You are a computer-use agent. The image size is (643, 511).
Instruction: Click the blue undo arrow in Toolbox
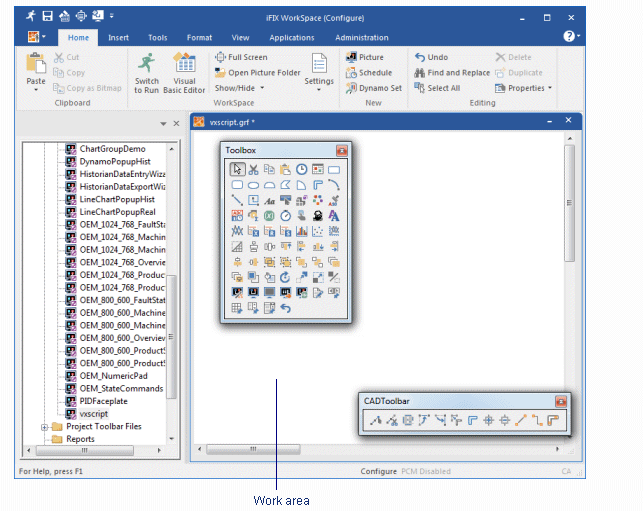285,308
